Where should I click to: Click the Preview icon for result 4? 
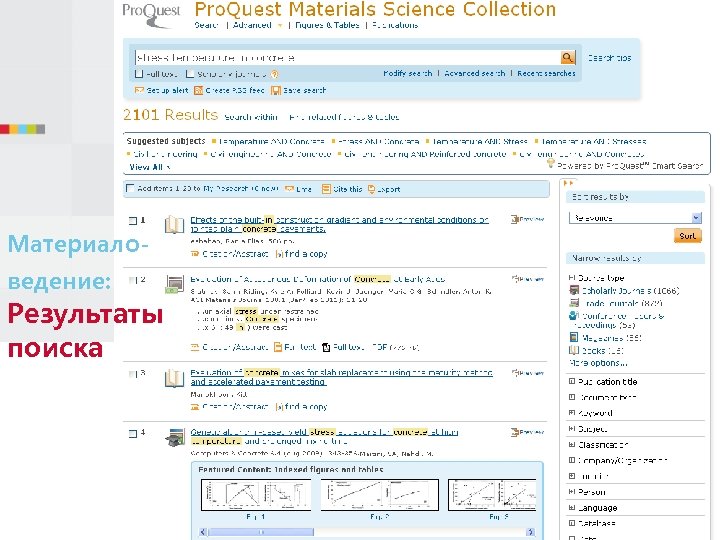(514, 432)
